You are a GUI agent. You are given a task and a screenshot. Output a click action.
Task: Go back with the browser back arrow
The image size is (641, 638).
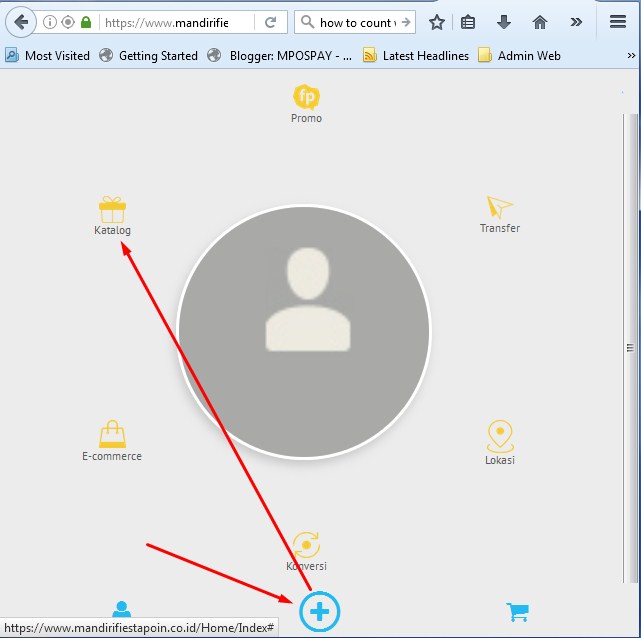(21, 22)
